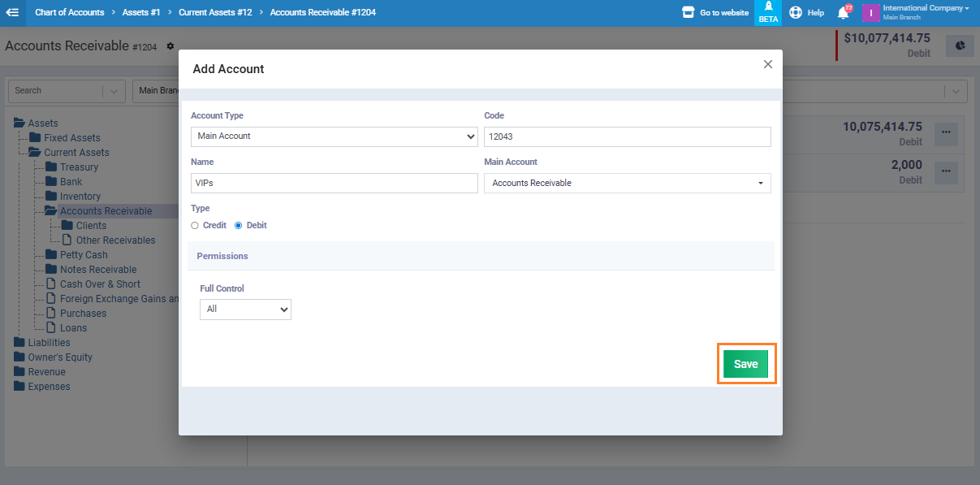The width and height of the screenshot is (980, 485).
Task: Click the Code input field
Action: coord(627,136)
